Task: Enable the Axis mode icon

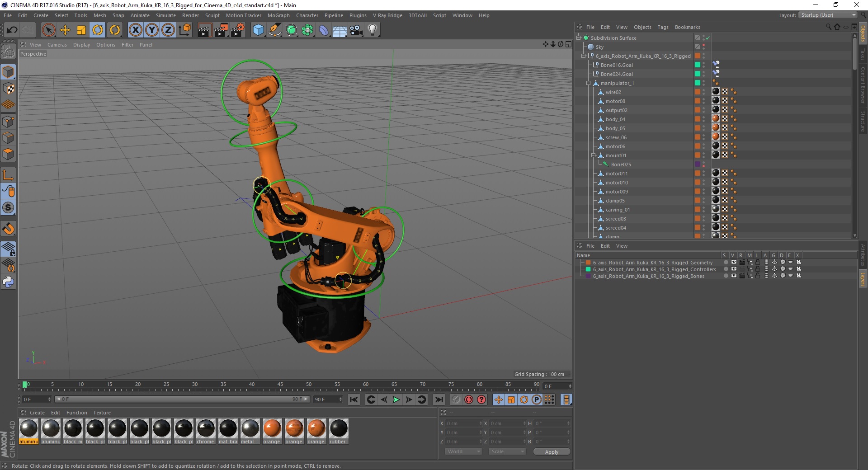Action: 9,175
